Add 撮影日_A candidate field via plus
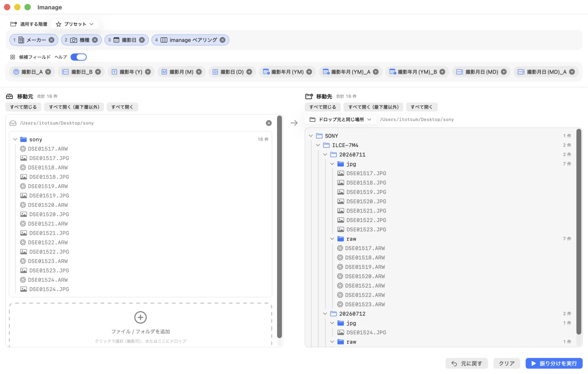 click(48, 72)
